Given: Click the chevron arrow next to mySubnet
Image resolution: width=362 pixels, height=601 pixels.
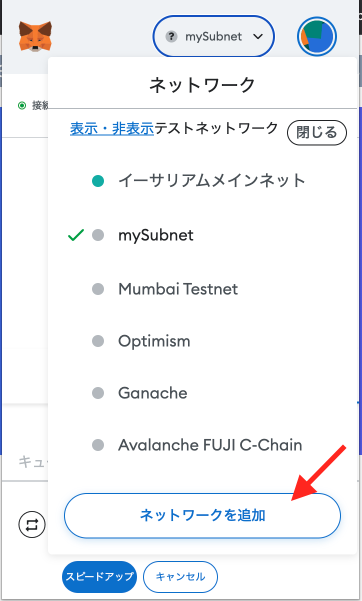Looking at the screenshot, I should coord(258,37).
